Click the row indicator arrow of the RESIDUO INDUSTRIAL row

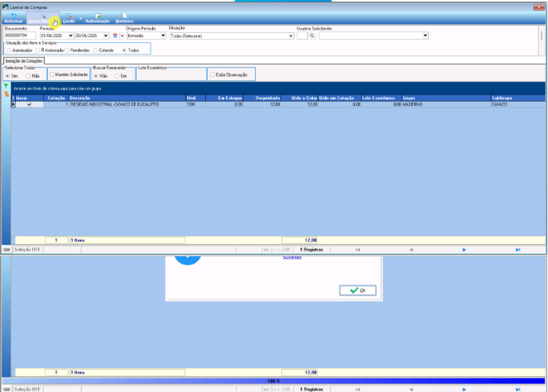pyautogui.click(x=13, y=104)
